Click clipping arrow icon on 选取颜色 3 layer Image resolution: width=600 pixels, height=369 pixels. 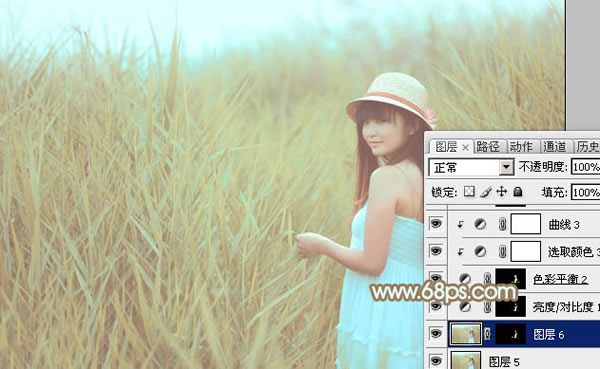click(x=460, y=252)
